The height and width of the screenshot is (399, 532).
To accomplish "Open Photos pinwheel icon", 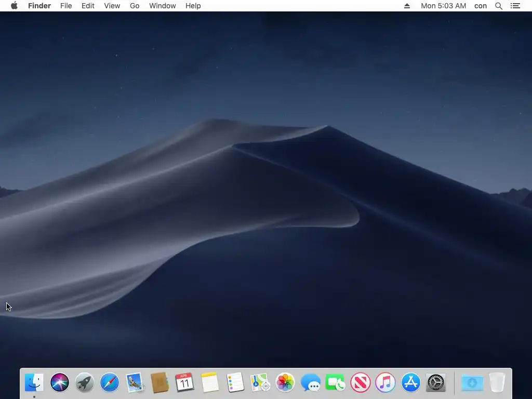I will [285, 382].
